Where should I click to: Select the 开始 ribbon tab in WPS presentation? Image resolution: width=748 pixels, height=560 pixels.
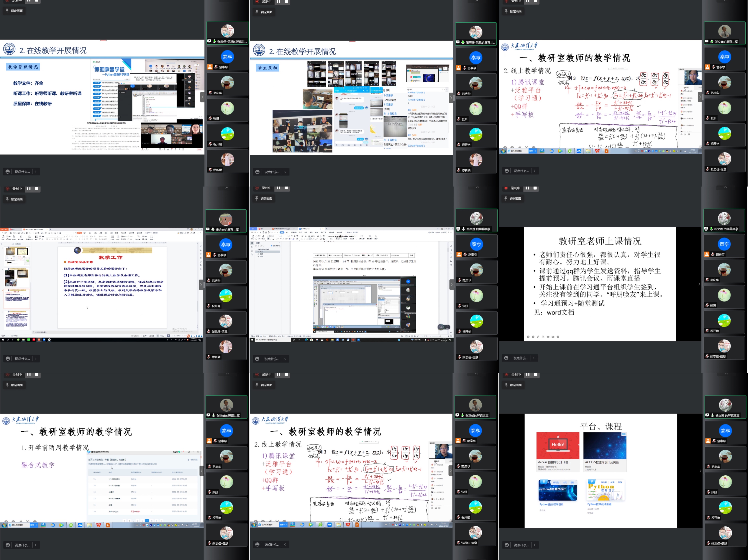(x=79, y=233)
